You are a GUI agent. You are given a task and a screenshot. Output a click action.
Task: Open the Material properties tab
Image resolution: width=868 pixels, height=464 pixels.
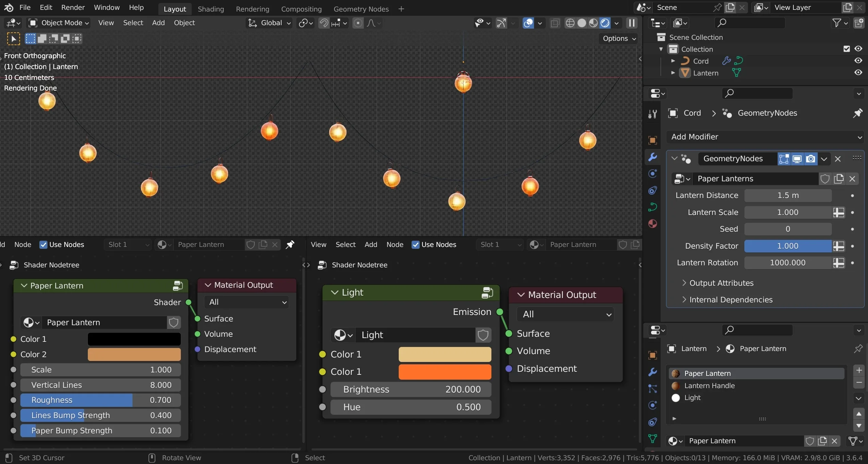point(652,224)
